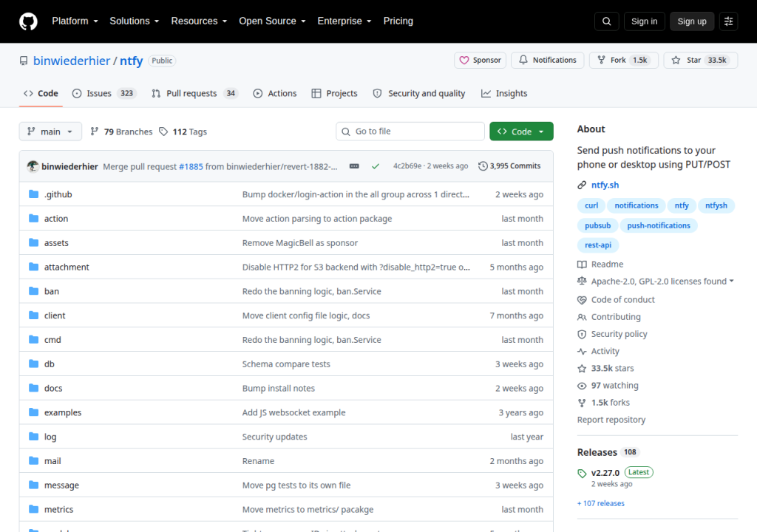Image resolution: width=757 pixels, height=532 pixels.
Task: Select the push-notifications topic tag
Action: [659, 225]
